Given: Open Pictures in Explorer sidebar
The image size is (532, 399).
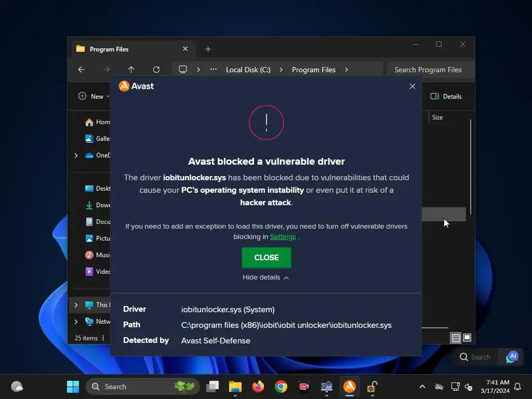Looking at the screenshot, I should pos(97,238).
